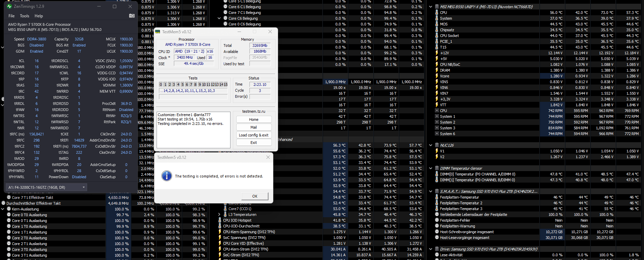644x260 pixels.
Task: Click the Total memory value 32695Mb
Action: click(260, 45)
